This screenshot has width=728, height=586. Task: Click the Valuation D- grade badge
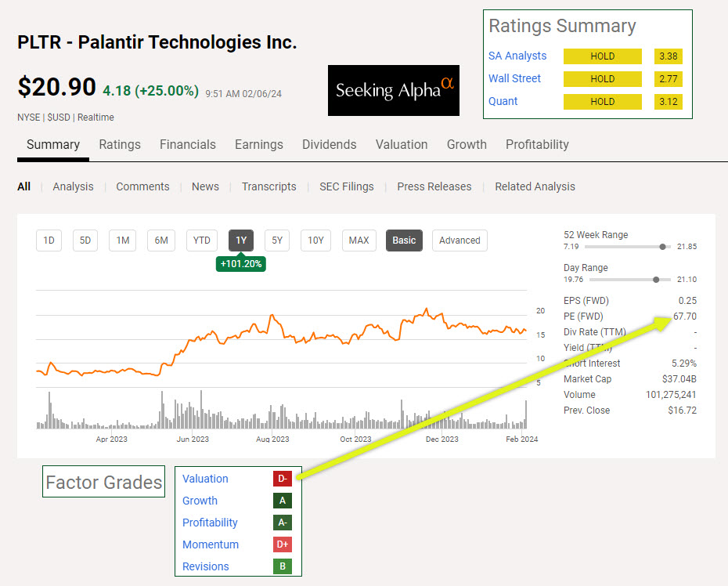click(x=282, y=479)
